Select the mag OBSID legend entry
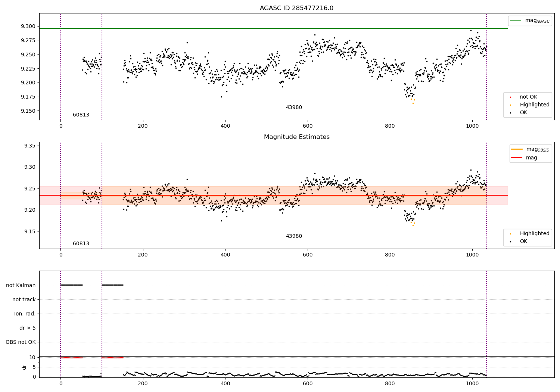This screenshot has width=560, height=392. point(530,149)
